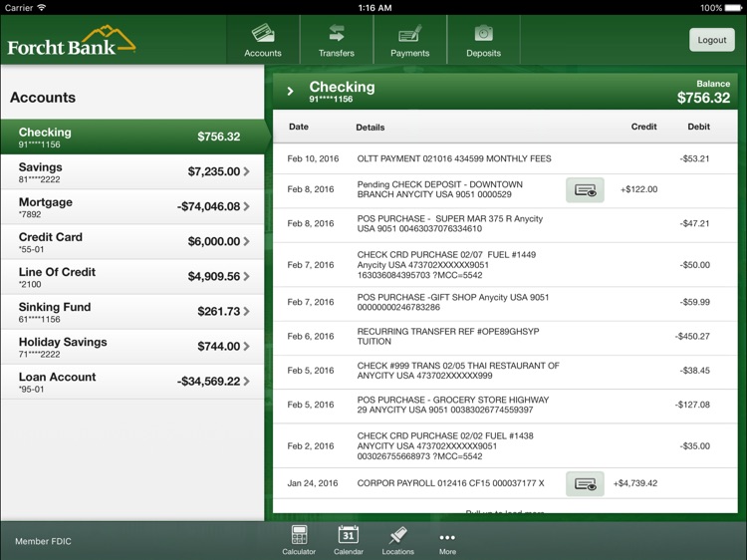This screenshot has width=747, height=560.
Task: Expand Loan Account chevron
Action: (246, 382)
